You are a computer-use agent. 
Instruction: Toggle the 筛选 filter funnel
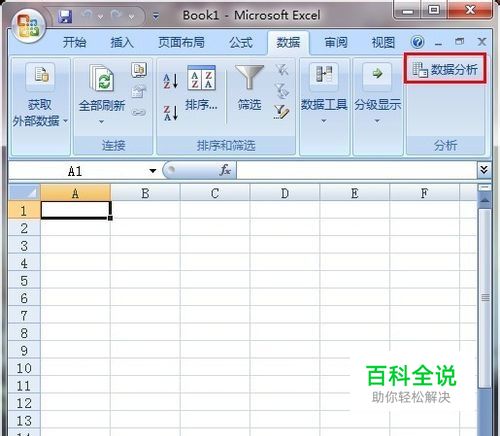point(249,88)
